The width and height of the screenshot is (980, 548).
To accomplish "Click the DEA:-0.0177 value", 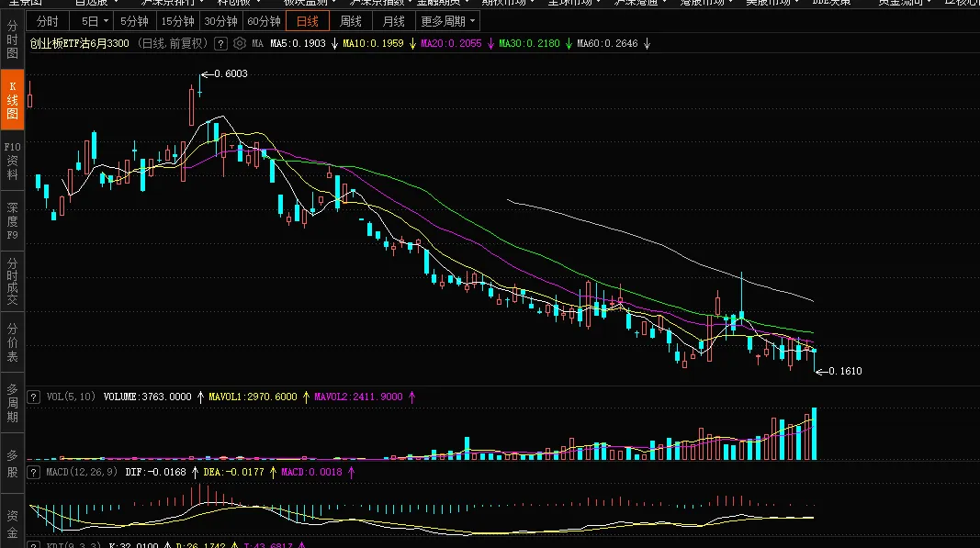I will coord(234,473).
